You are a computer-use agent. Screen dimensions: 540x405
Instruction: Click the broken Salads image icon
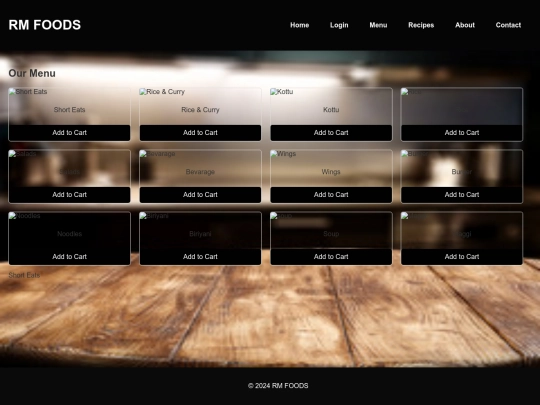pos(12,154)
